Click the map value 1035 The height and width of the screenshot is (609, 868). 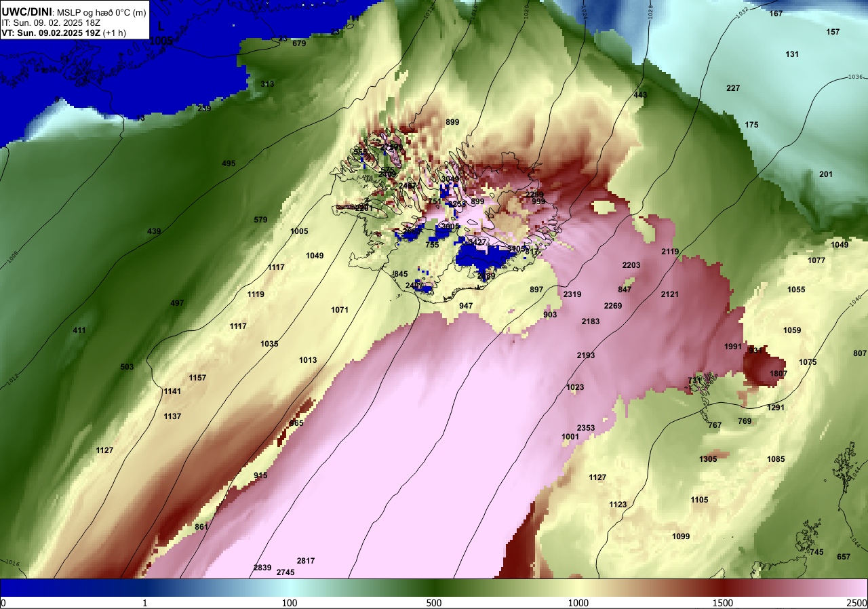[x=269, y=344]
